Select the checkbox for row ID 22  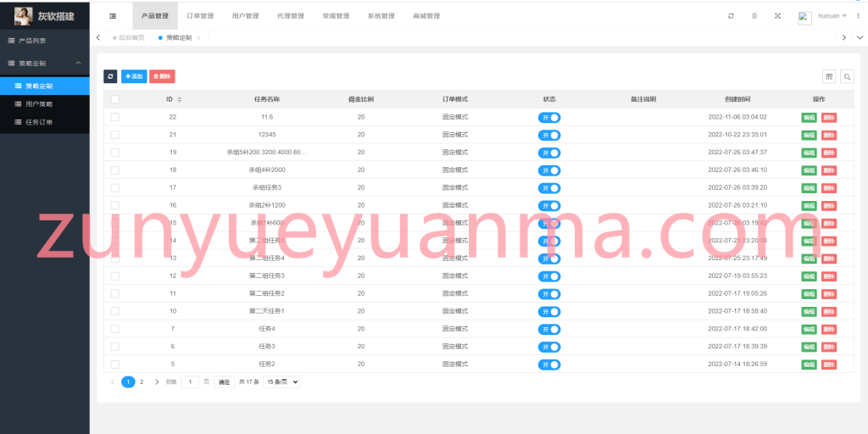[x=114, y=117]
